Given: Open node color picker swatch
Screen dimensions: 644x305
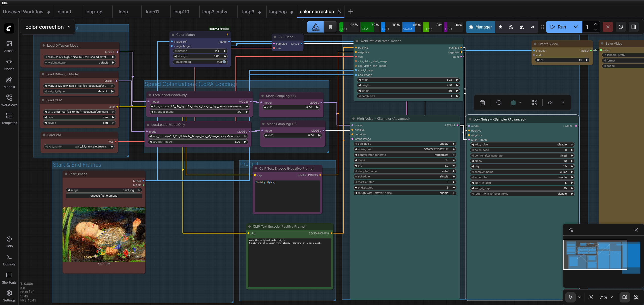Looking at the screenshot, I should (x=513, y=103).
